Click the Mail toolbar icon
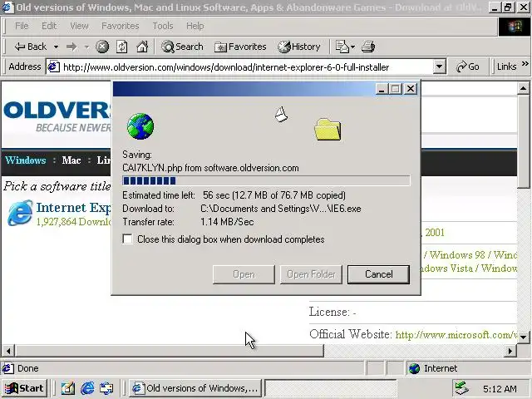The height and width of the screenshot is (399, 532). [x=342, y=47]
